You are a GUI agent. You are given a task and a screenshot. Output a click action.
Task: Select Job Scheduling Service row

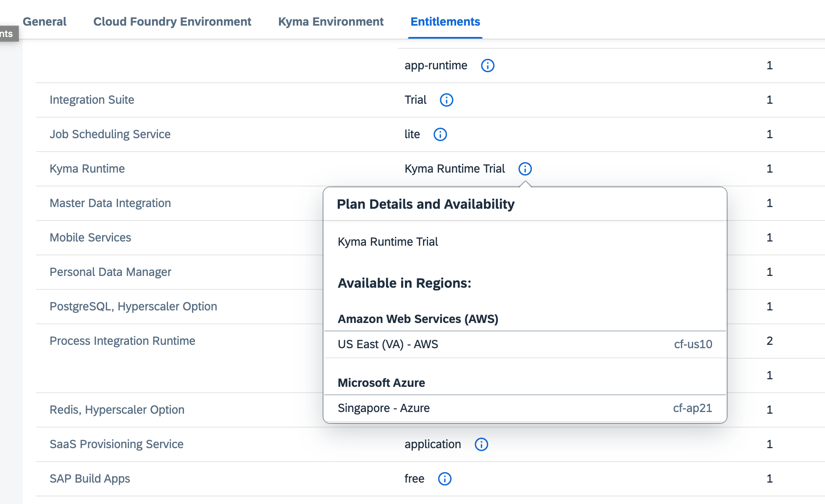[x=110, y=134]
